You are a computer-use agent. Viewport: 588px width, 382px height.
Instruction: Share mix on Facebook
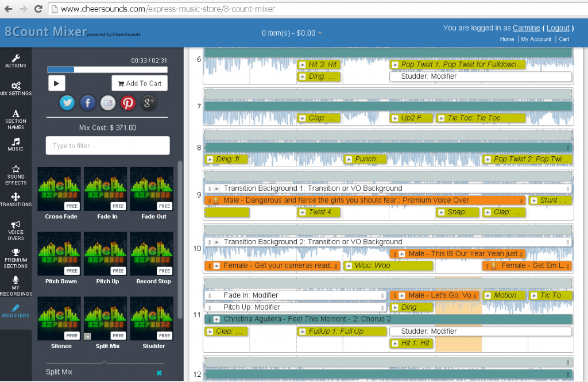pos(88,103)
